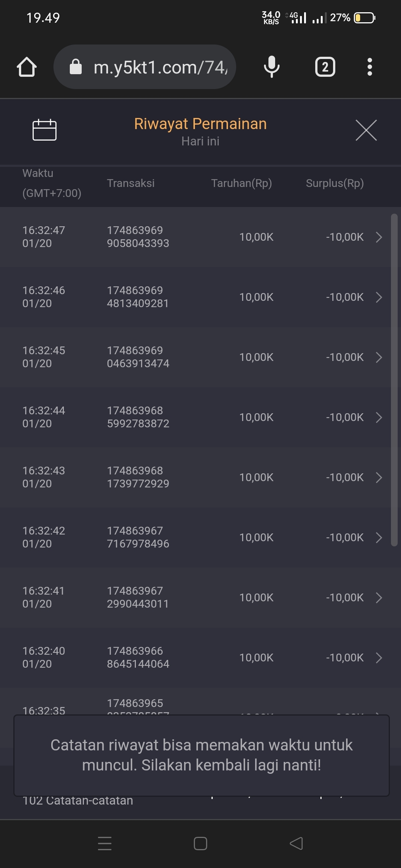Viewport: 401px width, 868px height.
Task: Open Android recent apps menu button
Action: (x=105, y=843)
